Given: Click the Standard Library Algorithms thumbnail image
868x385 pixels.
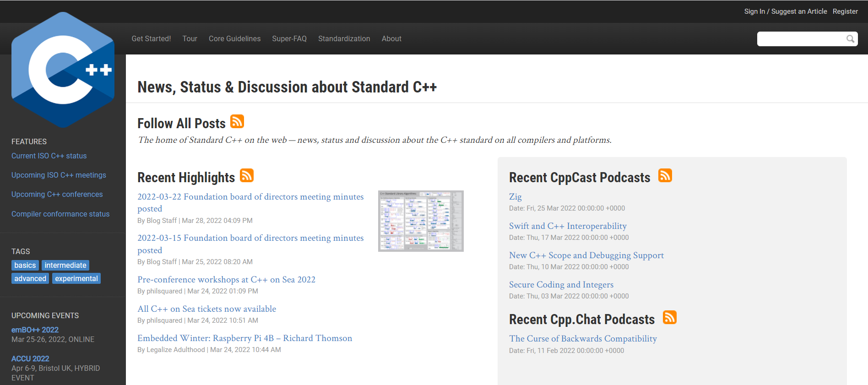Looking at the screenshot, I should pos(421,221).
